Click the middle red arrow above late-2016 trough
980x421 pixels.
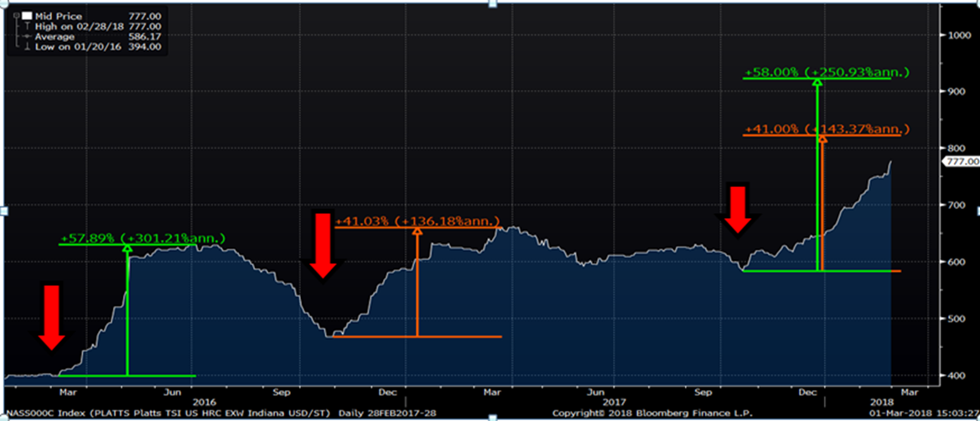click(324, 245)
